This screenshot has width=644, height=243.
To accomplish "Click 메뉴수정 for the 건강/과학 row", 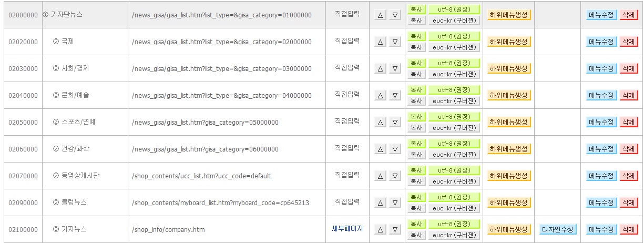I will (601, 149).
